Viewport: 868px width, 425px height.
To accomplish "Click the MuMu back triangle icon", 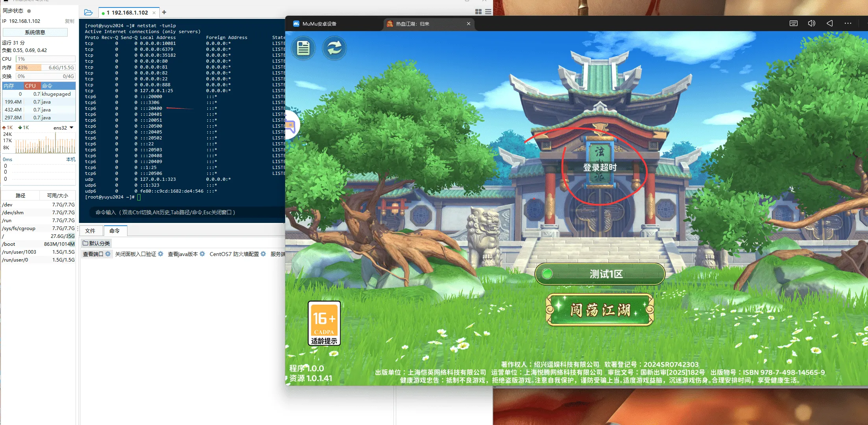I will (x=829, y=24).
